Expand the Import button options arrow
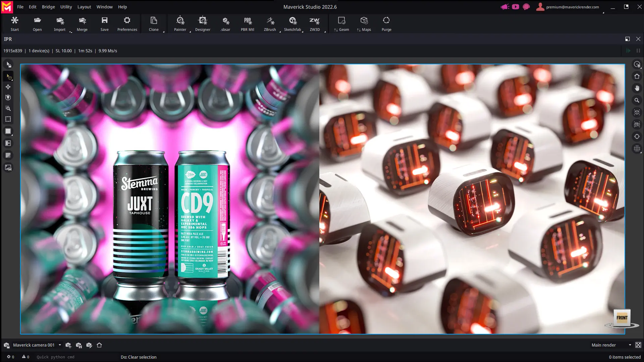The width and height of the screenshot is (644, 362). [71, 32]
